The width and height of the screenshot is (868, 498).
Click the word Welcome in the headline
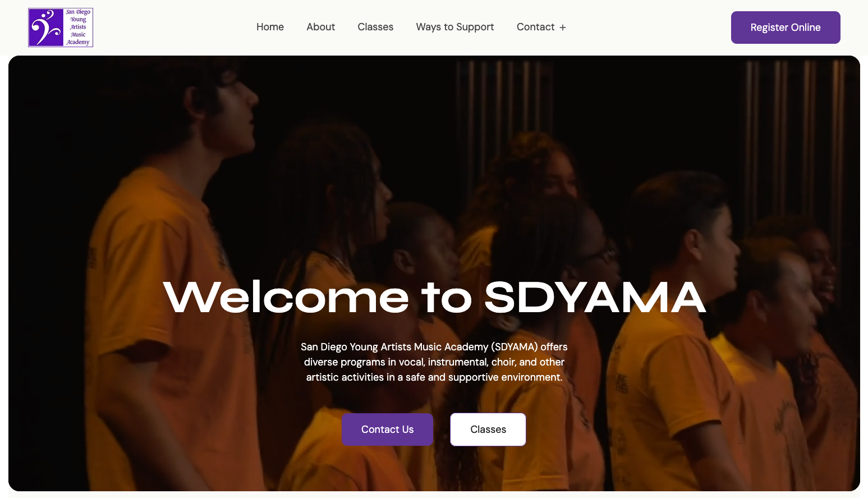pos(286,297)
